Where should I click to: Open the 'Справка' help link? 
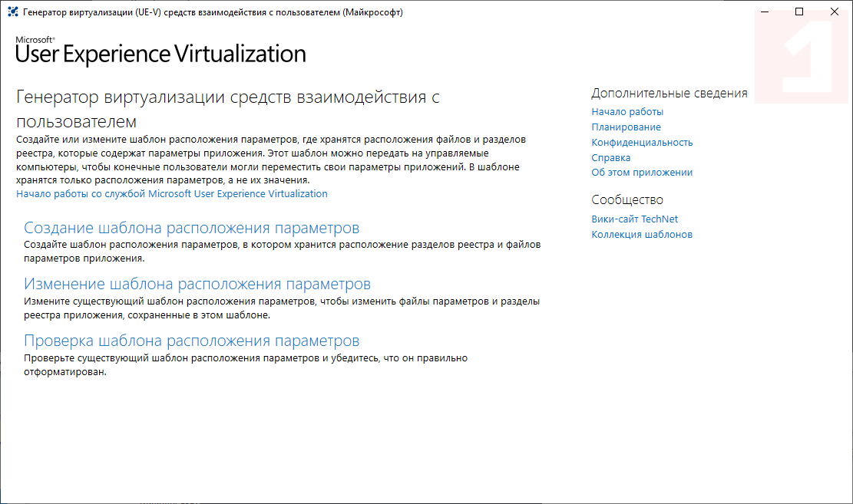click(x=611, y=158)
